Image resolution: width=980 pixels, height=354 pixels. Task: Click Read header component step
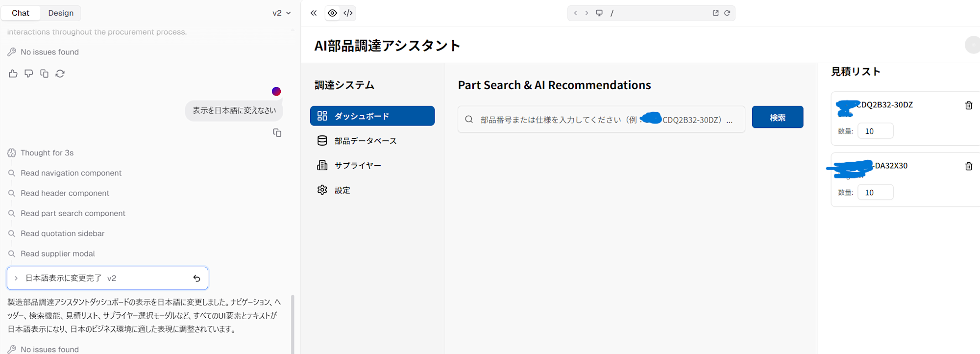(x=65, y=193)
